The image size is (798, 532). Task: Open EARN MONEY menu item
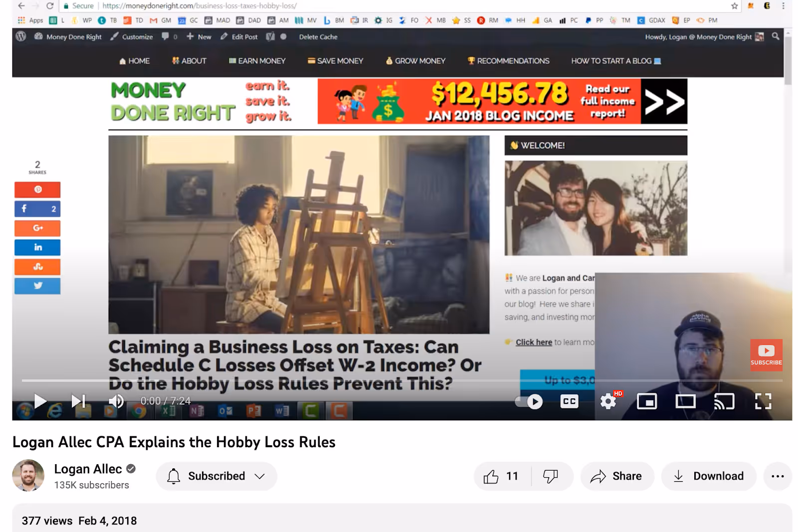tap(257, 61)
